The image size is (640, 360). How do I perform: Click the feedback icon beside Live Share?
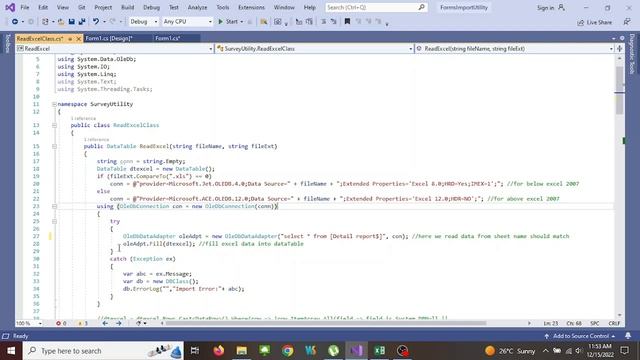[627, 22]
